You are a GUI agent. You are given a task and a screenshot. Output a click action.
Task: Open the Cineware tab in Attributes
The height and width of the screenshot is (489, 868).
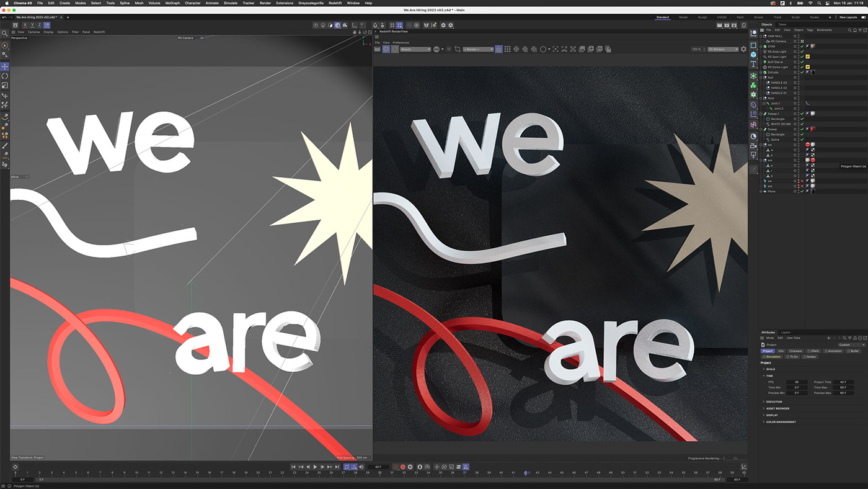pos(795,351)
